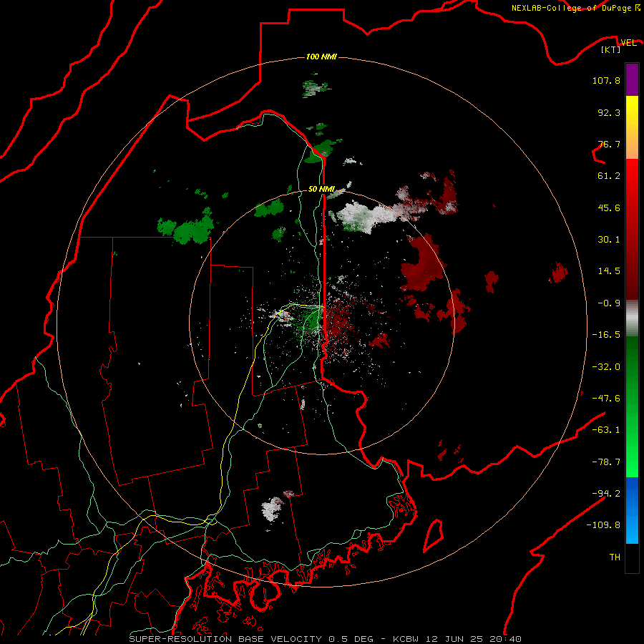This screenshot has width=644, height=644.
Task: Click the -47.6 velocity scale value
Action: tap(606, 399)
